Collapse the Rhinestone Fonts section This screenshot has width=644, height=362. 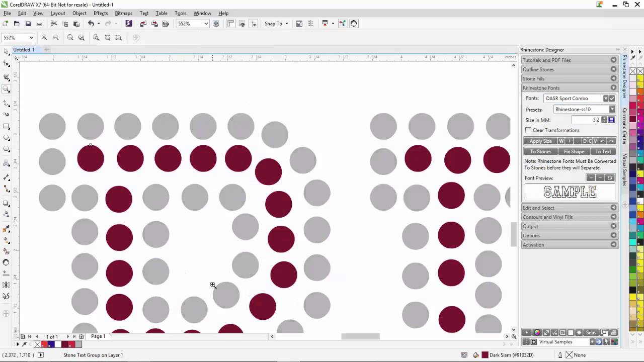(570, 88)
